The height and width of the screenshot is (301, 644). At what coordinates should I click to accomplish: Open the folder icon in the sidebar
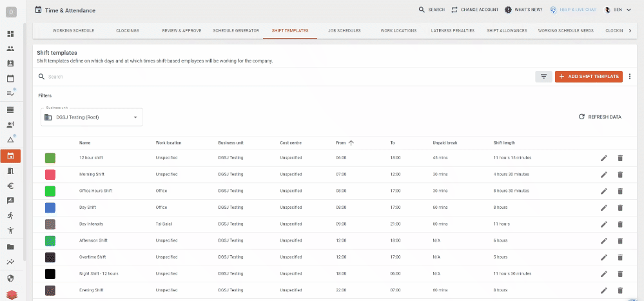coord(11,247)
